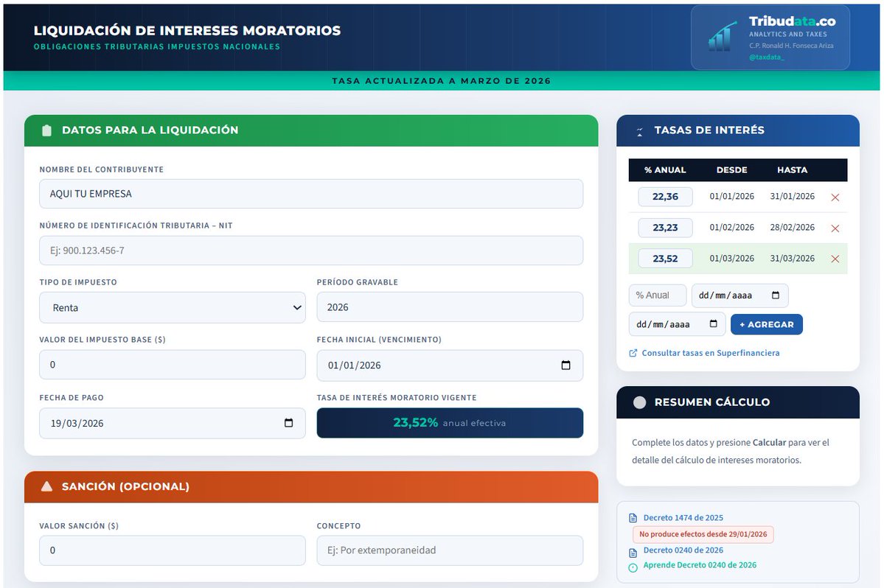
Task: Click the Liquidación de Intereses Moratorios title
Action: [x=187, y=30]
